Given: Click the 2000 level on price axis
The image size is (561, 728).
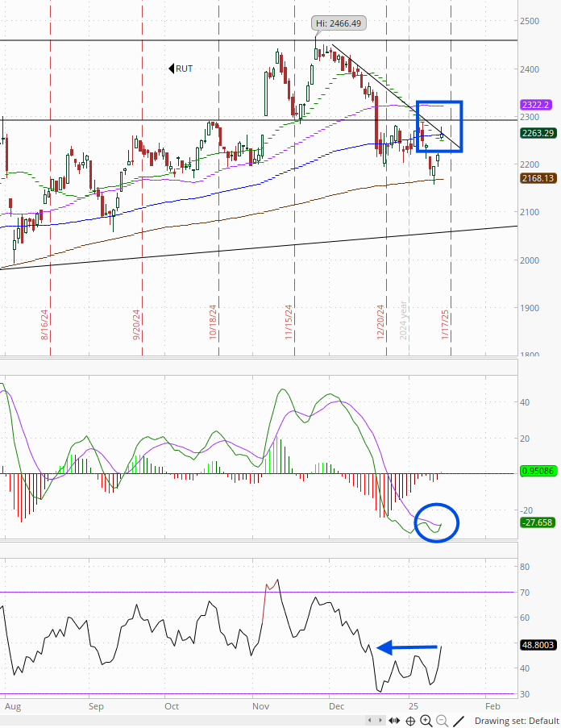Looking at the screenshot, I should tap(530, 260).
